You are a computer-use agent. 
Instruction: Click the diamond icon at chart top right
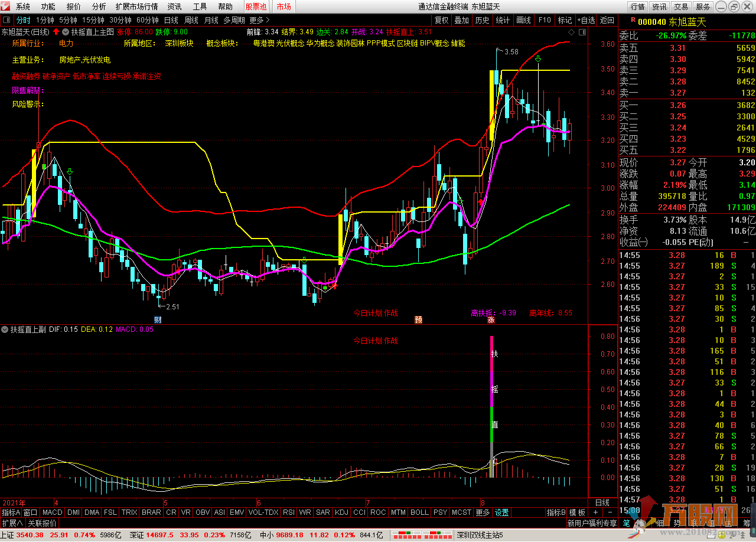click(x=571, y=32)
